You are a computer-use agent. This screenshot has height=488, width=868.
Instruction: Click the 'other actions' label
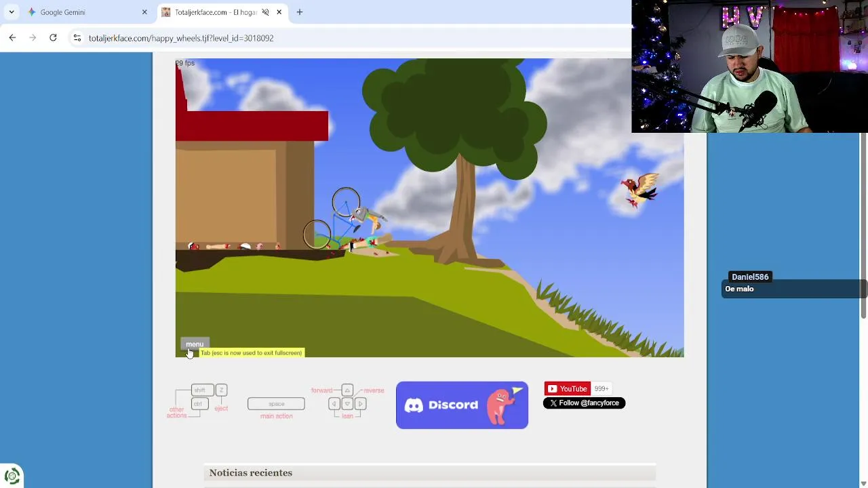pos(176,412)
